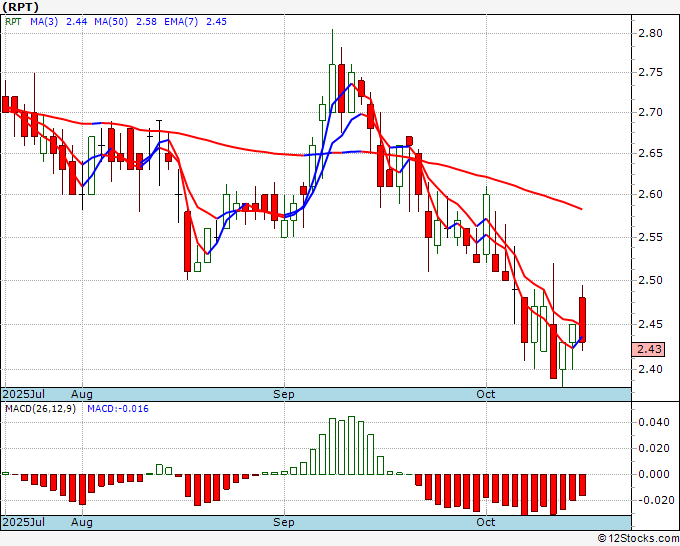
Task: Click the 2.55 price axis label
Action: tap(651, 237)
